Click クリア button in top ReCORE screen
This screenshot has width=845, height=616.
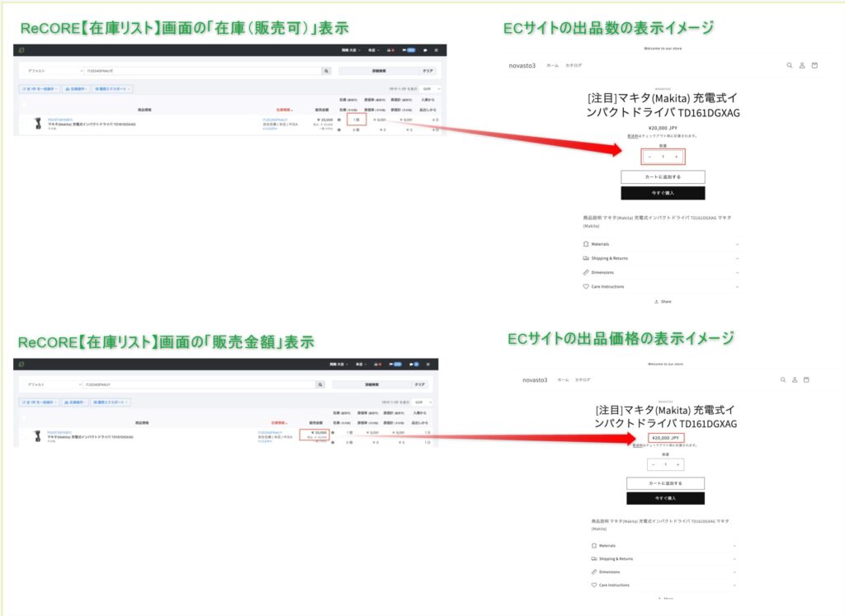(x=427, y=71)
